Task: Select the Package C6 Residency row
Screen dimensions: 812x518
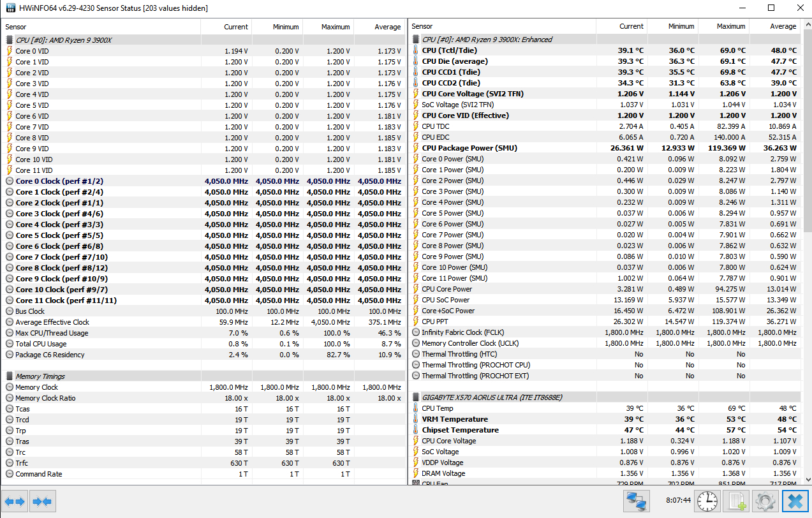Action: 203,355
